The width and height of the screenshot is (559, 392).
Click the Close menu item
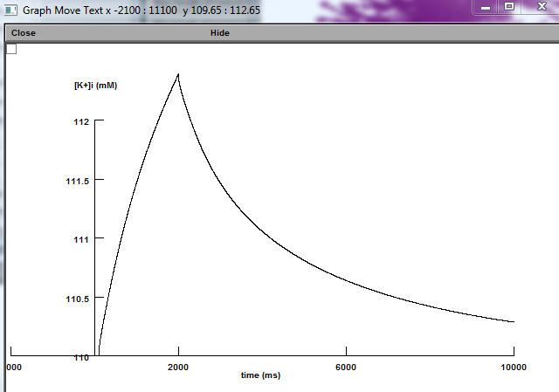24,33
